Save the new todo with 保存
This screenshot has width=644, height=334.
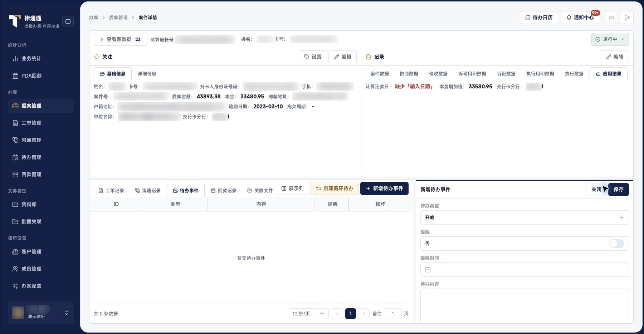click(619, 190)
